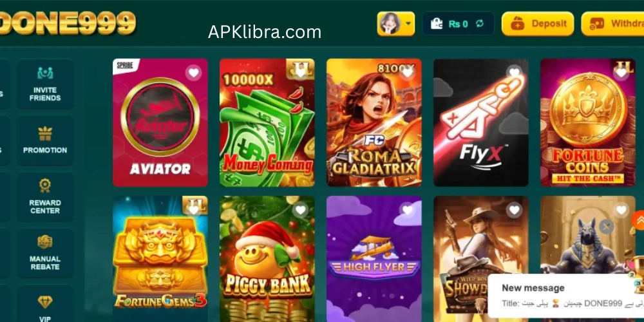This screenshot has width=644, height=322.
Task: Open Manual Rebate from the sidebar
Action: [45, 252]
